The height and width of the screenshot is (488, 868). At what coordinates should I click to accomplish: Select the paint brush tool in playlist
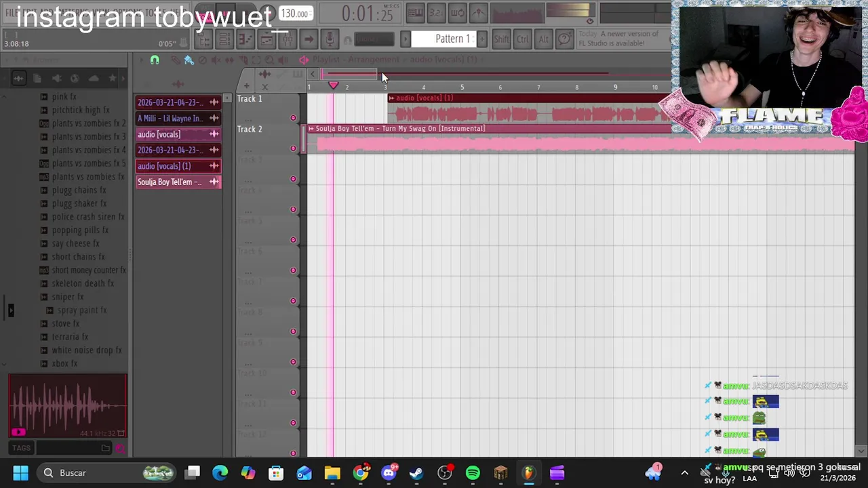pos(189,60)
